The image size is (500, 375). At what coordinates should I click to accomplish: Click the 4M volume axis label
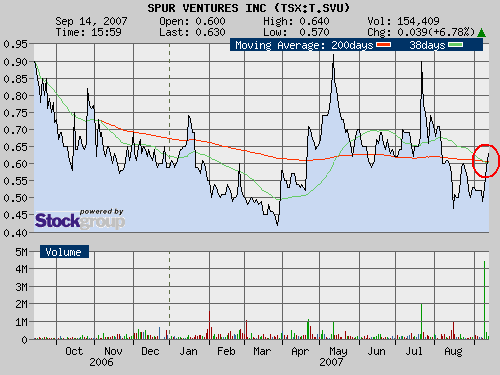pos(21,269)
